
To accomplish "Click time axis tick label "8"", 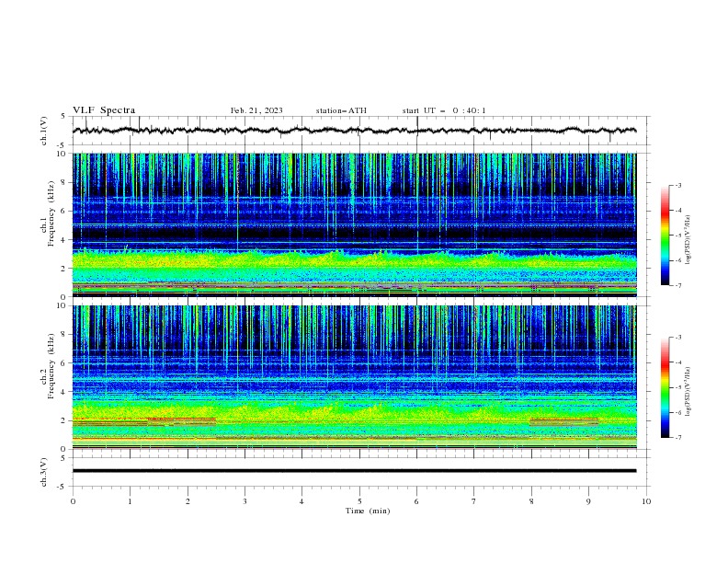I will (531, 501).
